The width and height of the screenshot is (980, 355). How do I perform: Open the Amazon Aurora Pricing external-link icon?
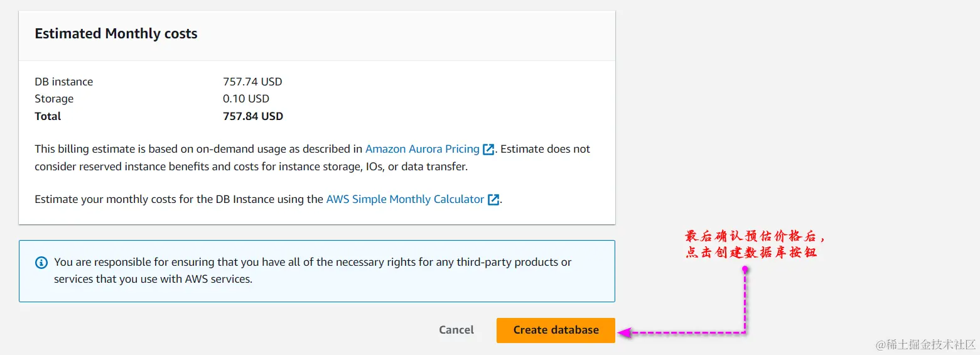pos(488,150)
